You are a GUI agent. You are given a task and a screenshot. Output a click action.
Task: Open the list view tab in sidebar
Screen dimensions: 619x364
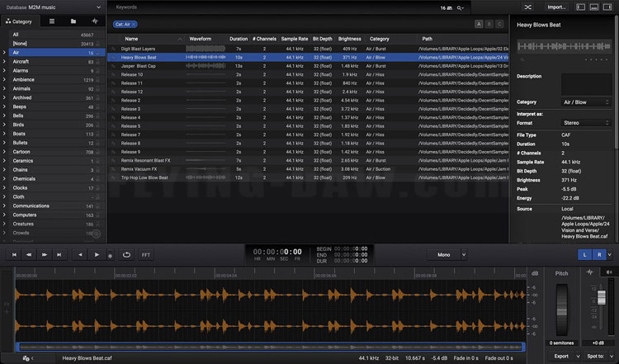tap(52, 21)
